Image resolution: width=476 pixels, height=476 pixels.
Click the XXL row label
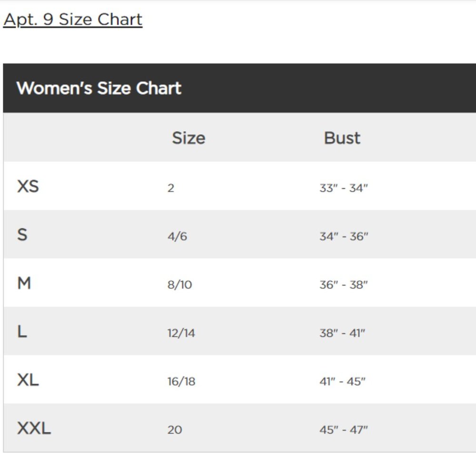click(34, 428)
